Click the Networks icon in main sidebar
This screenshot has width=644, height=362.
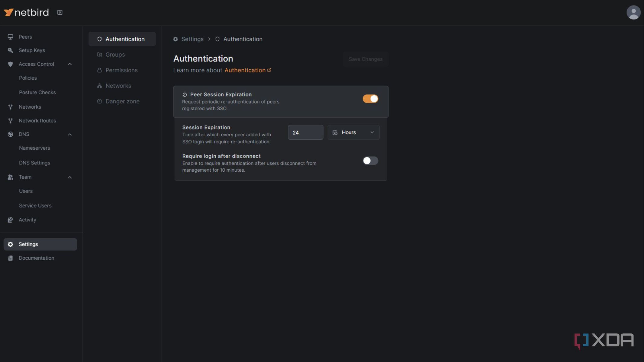pyautogui.click(x=10, y=107)
